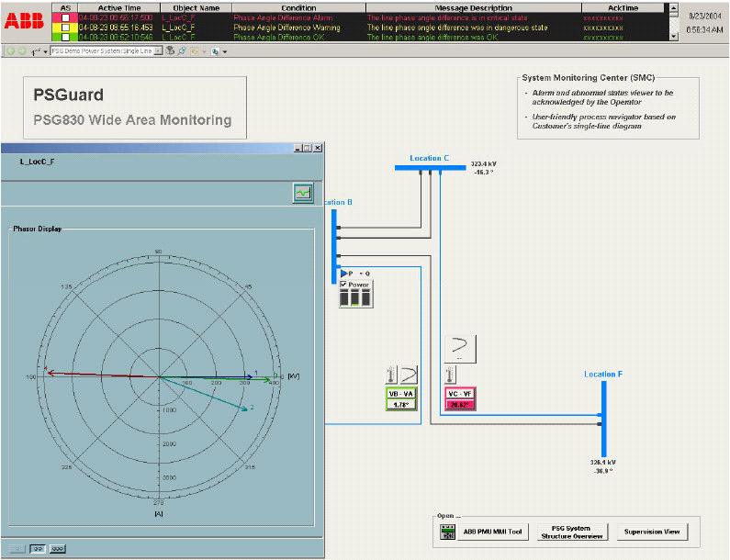730x560 pixels.
Task: Sort by the Condition column header
Action: 299,8
